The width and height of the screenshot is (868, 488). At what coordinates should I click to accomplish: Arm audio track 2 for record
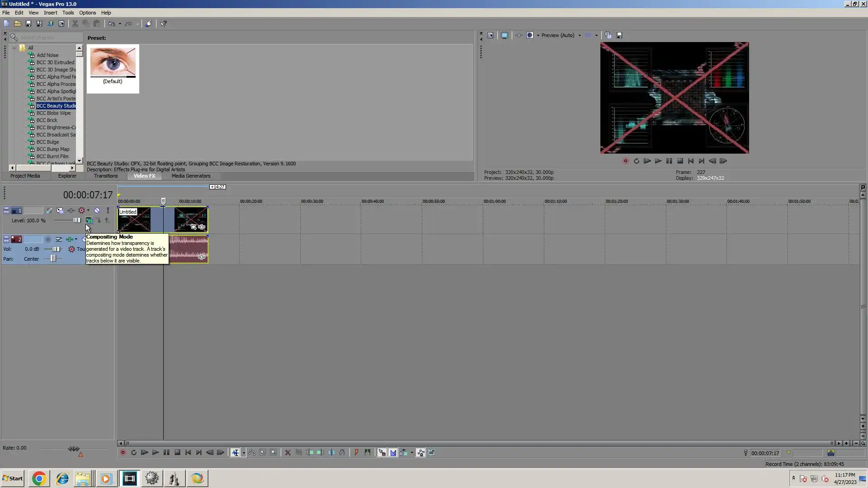point(48,239)
